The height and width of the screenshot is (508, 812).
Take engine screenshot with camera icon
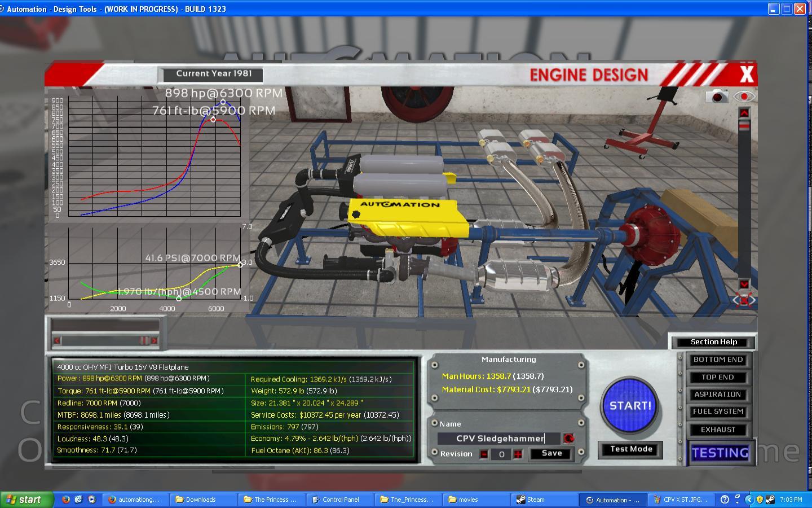point(717,97)
